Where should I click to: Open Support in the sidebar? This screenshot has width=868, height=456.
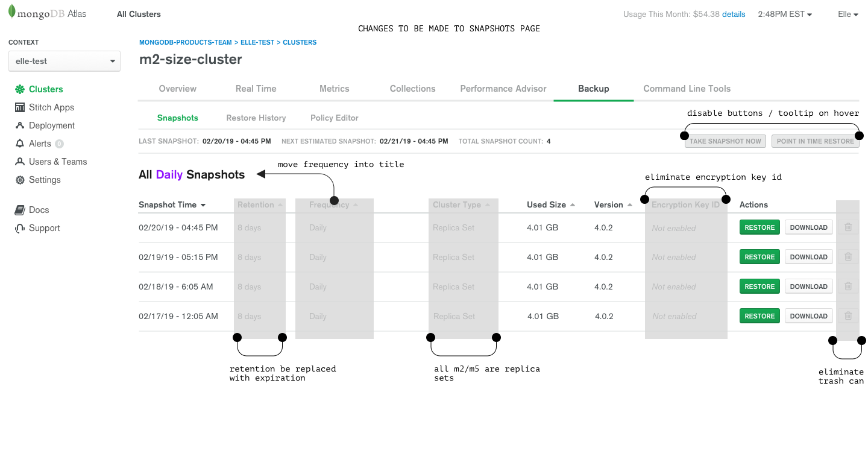pyautogui.click(x=45, y=228)
